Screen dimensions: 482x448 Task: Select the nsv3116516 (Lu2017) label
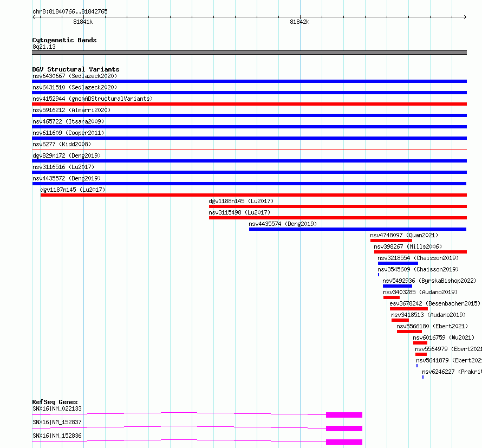pos(63,167)
